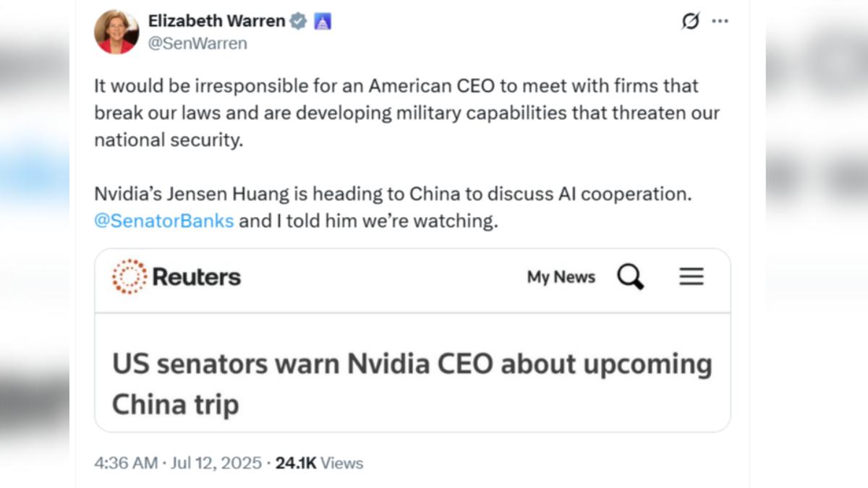The height and width of the screenshot is (488, 868).
Task: Open the @SenWarren handle link
Action: pos(197,43)
